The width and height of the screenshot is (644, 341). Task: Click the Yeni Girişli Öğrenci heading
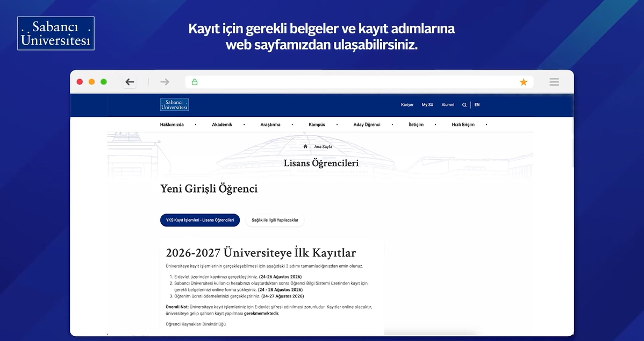click(x=209, y=189)
